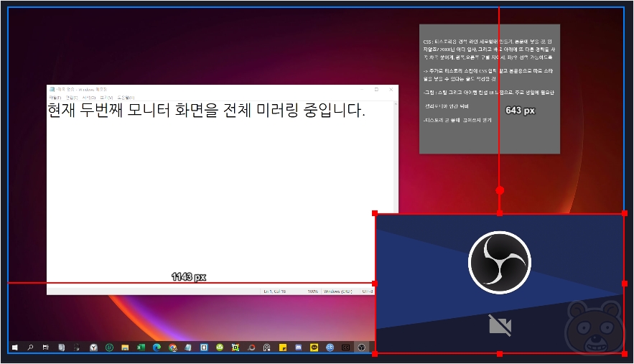Click top-left corner handle of webcam source
The image size is (634, 364).
(x=375, y=213)
